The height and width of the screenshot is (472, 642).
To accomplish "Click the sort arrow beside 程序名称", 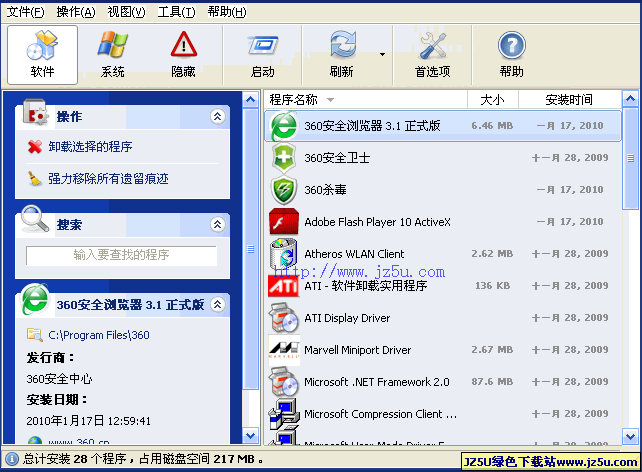I will tap(330, 100).
